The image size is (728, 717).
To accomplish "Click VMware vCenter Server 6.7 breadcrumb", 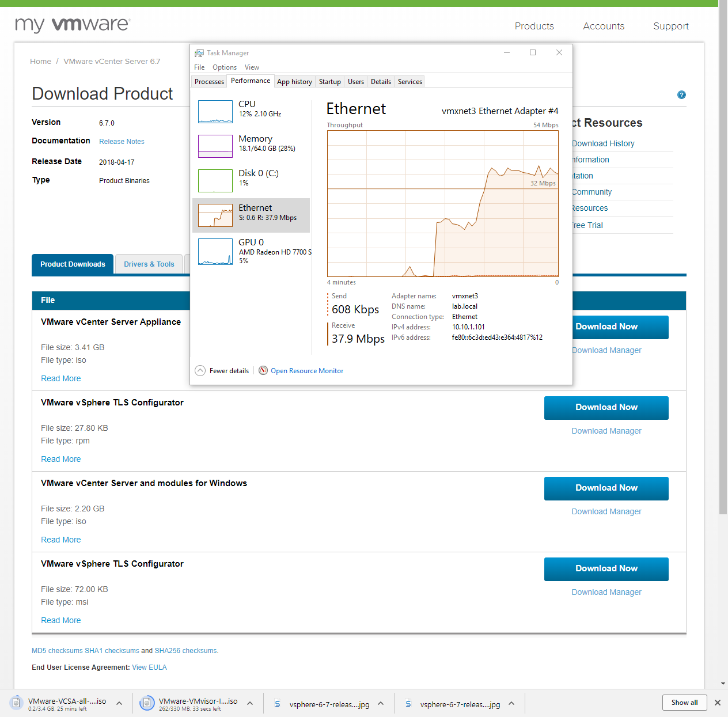I will pyautogui.click(x=112, y=62).
